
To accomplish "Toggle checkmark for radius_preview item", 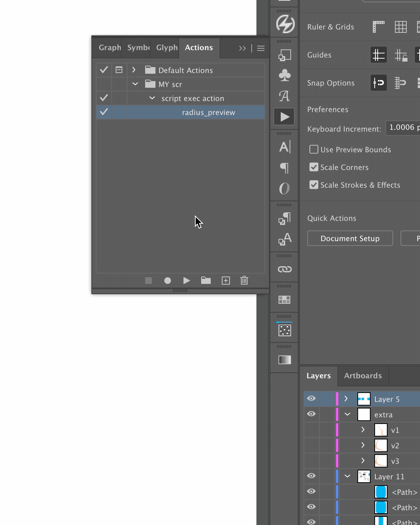I will tap(104, 112).
